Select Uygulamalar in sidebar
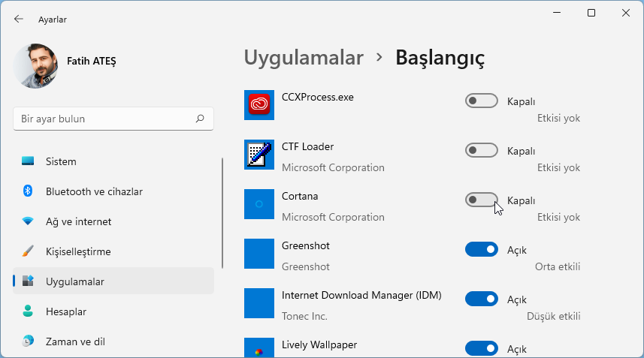The height and width of the screenshot is (358, 644). 113,281
